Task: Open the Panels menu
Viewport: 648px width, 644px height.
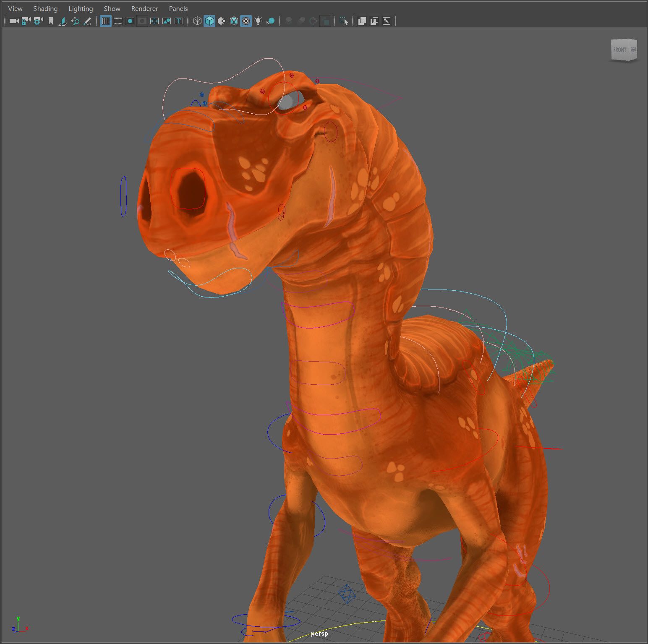Action: coord(178,8)
